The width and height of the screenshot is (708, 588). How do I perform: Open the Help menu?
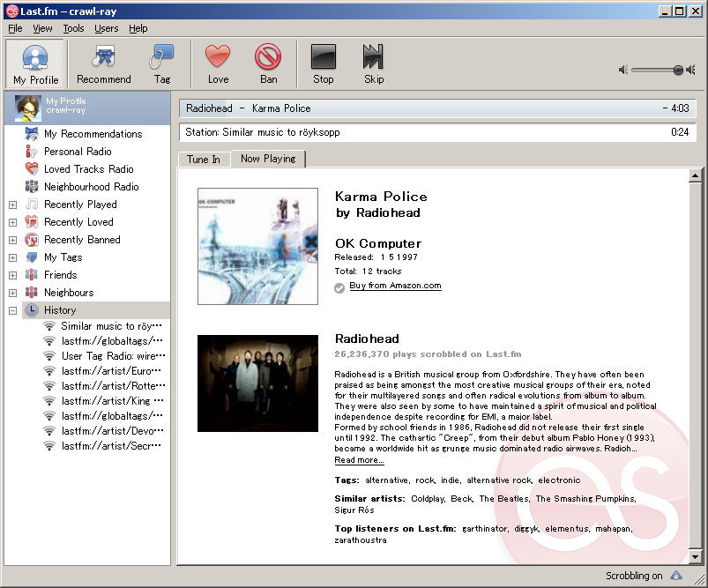coord(138,28)
